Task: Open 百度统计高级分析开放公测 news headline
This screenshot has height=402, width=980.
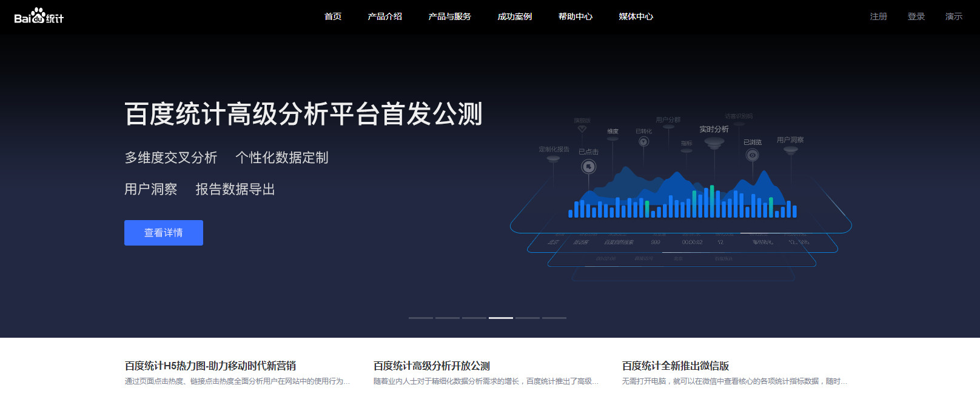Action: 432,366
